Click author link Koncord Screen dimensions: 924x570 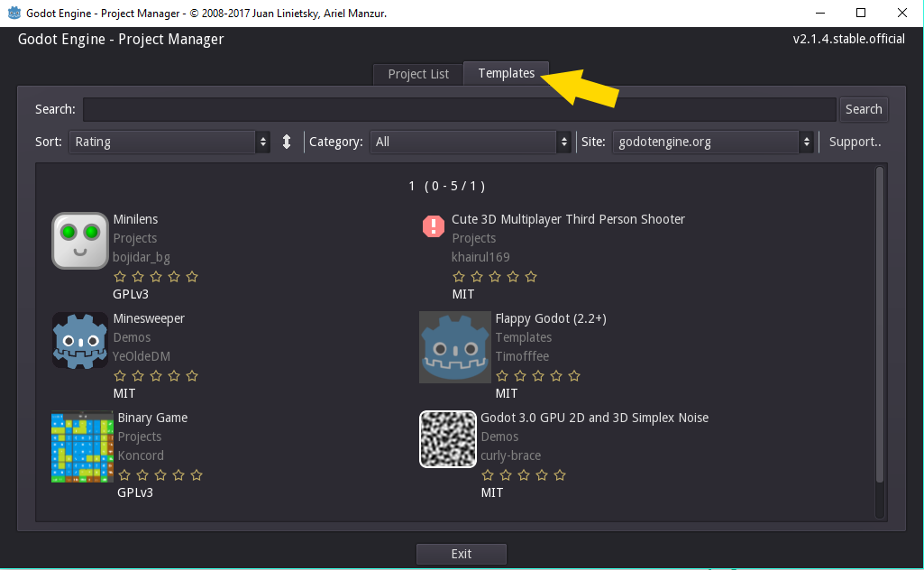[141, 455]
